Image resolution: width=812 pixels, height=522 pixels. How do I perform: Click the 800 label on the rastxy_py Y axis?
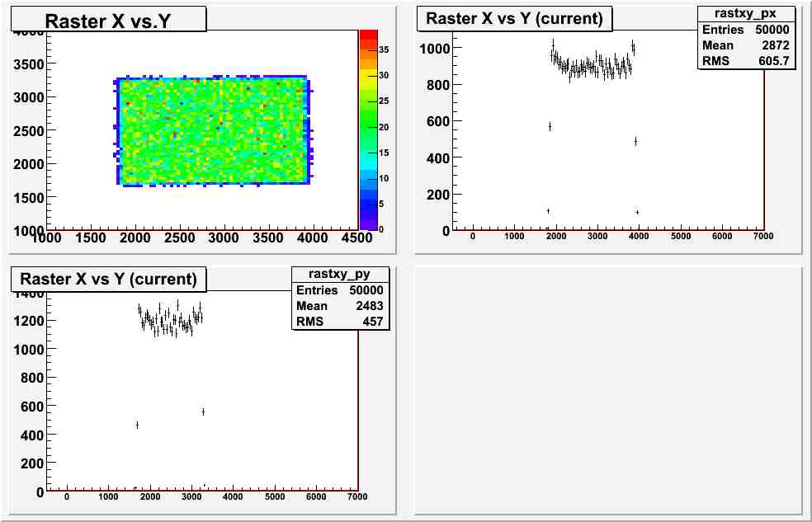click(32, 379)
